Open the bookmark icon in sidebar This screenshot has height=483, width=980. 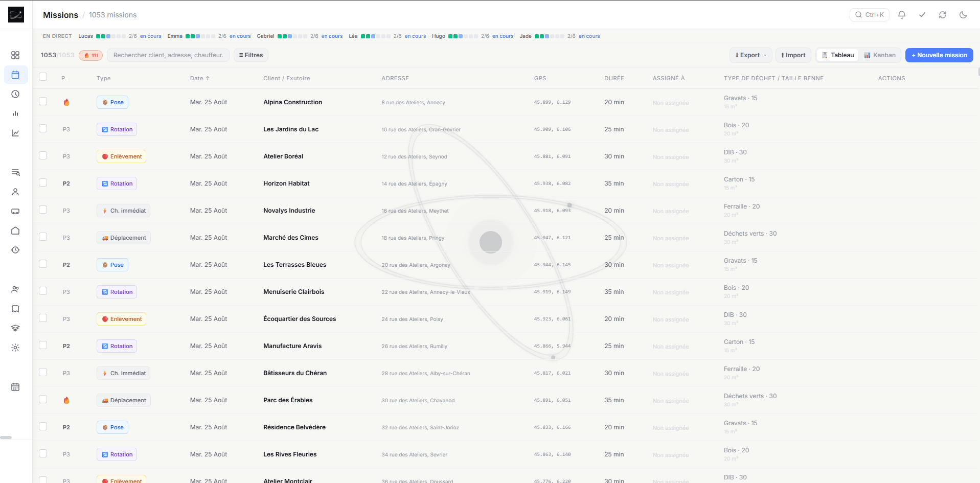click(15, 309)
